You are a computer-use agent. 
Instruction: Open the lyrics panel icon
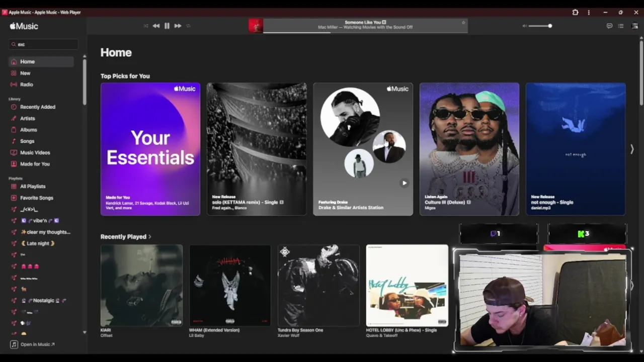[x=609, y=26]
